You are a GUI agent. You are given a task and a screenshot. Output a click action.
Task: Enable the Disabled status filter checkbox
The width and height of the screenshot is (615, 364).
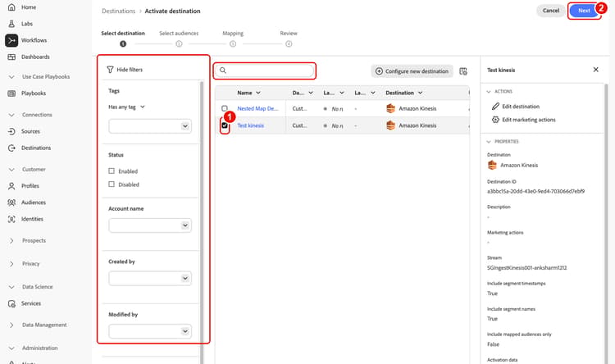112,184
